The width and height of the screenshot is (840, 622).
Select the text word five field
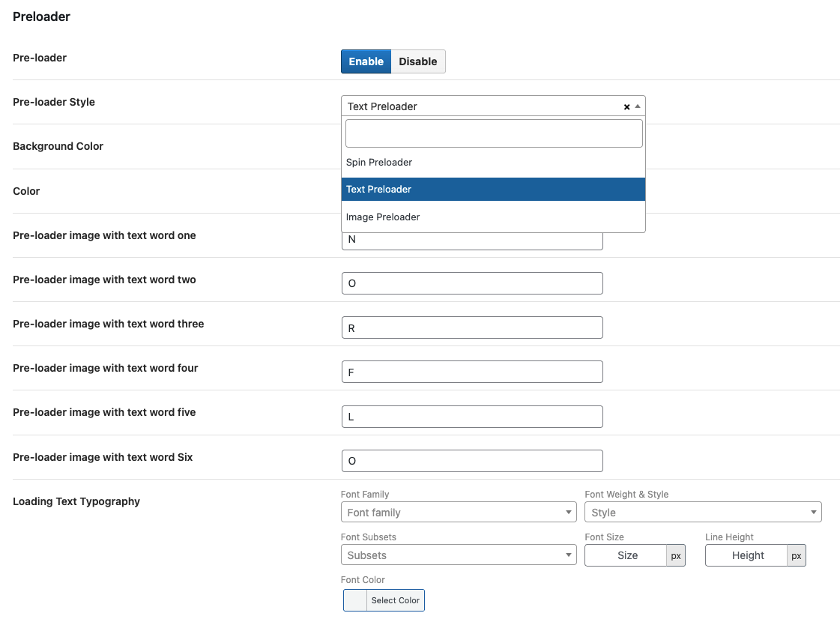471,417
